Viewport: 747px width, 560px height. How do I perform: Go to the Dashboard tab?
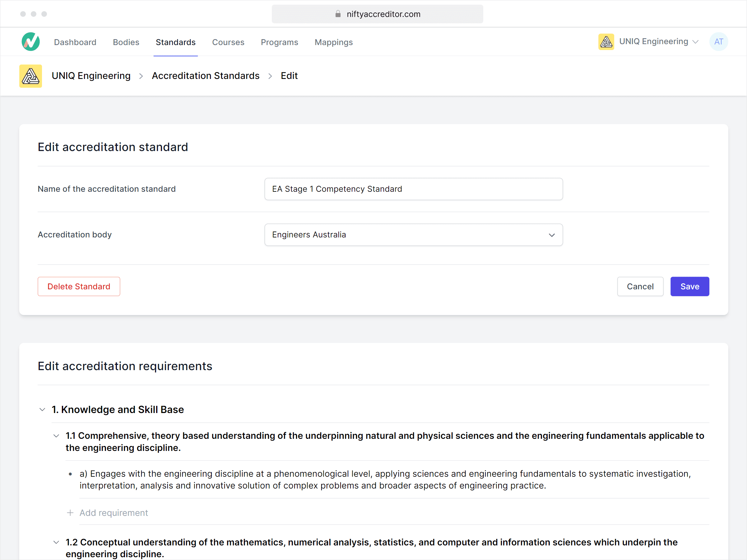[x=75, y=42]
